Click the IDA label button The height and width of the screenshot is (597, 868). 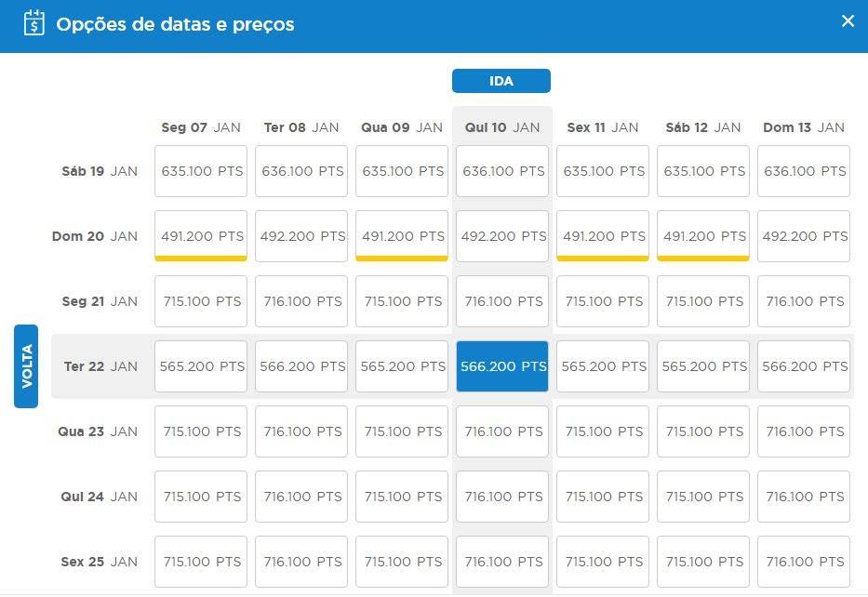pos(501,81)
